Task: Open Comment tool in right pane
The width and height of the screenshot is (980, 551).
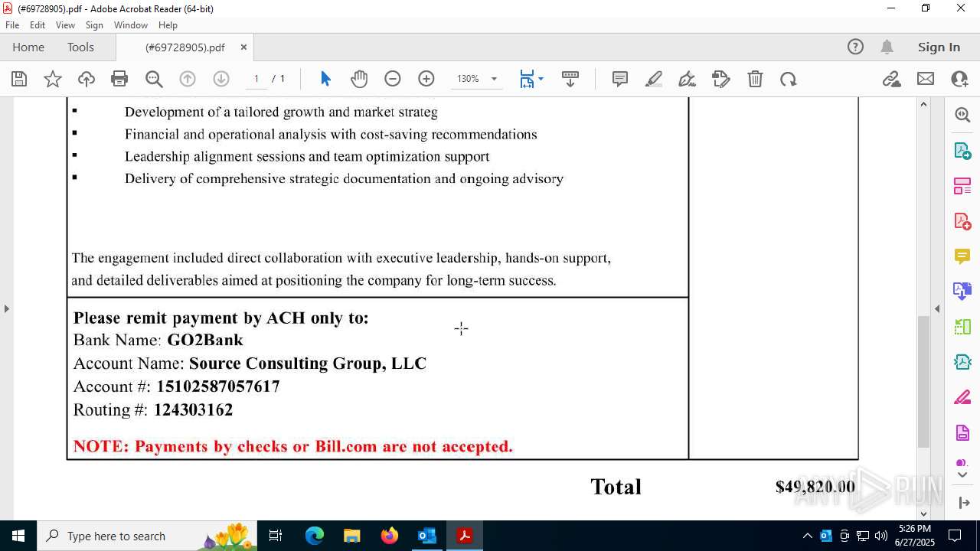Action: coord(962,256)
